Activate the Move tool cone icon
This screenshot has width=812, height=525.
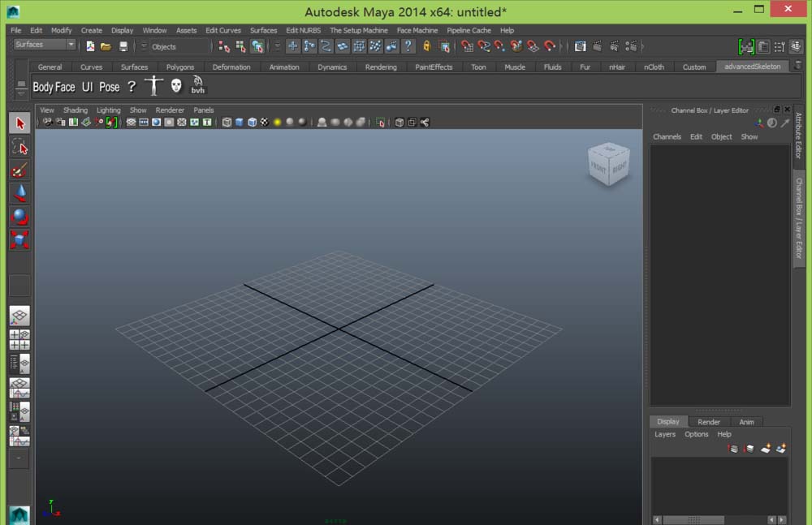19,193
